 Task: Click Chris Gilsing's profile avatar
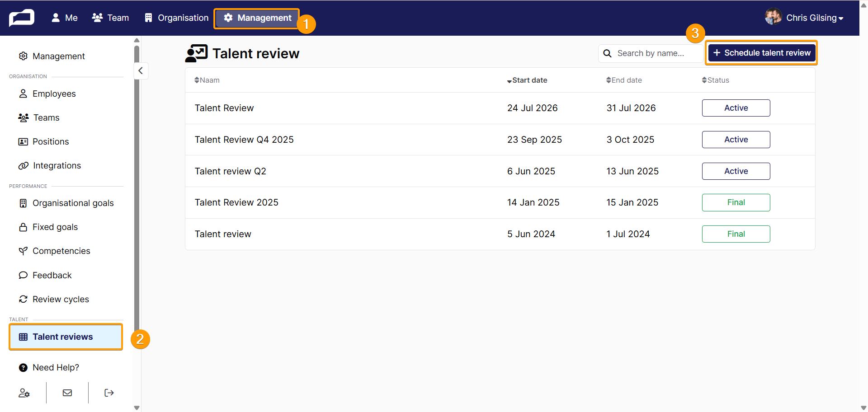[773, 17]
